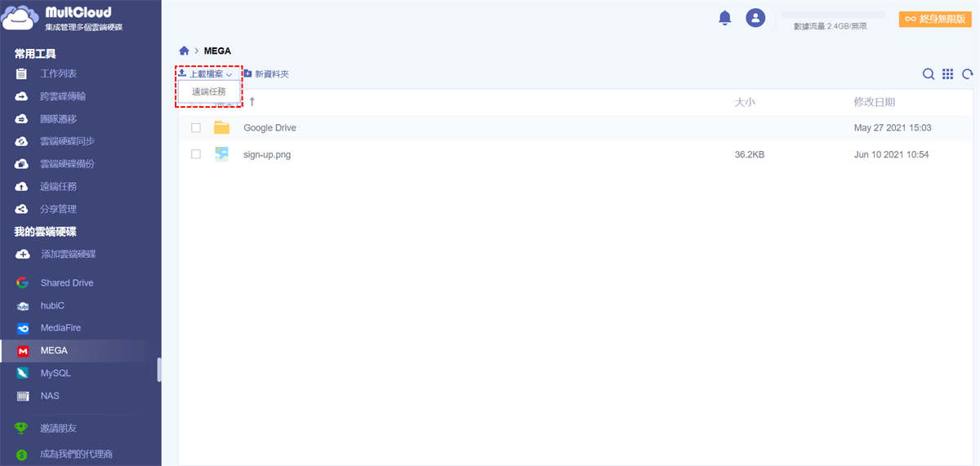The image size is (980, 466).
Task: Click the Shared Drive Google icon
Action: click(x=23, y=283)
